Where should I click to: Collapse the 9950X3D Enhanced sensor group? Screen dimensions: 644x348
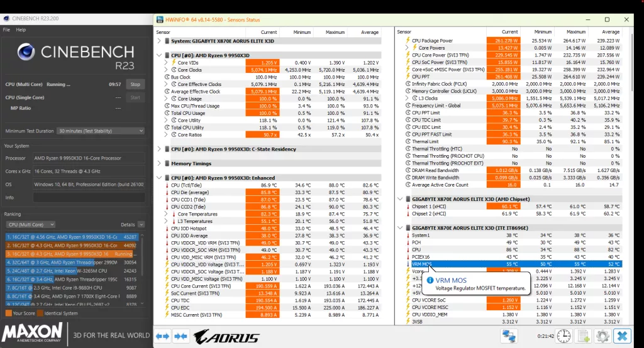[159, 178]
